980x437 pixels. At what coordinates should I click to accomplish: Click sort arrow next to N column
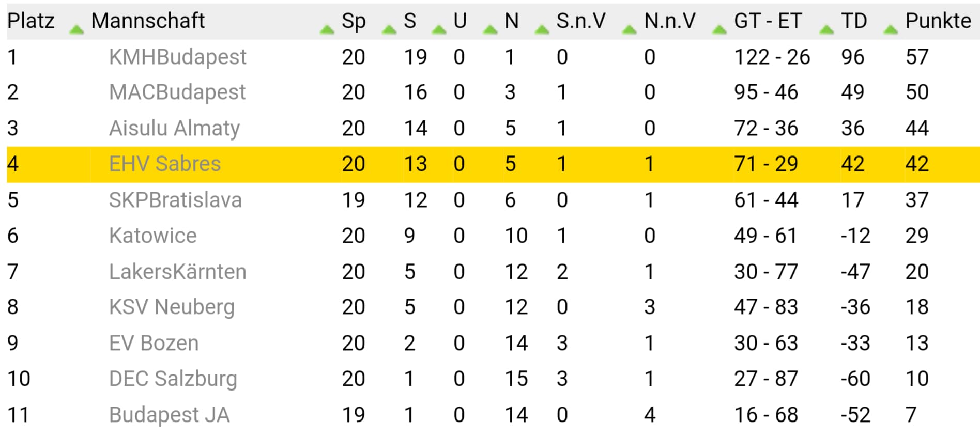(542, 30)
